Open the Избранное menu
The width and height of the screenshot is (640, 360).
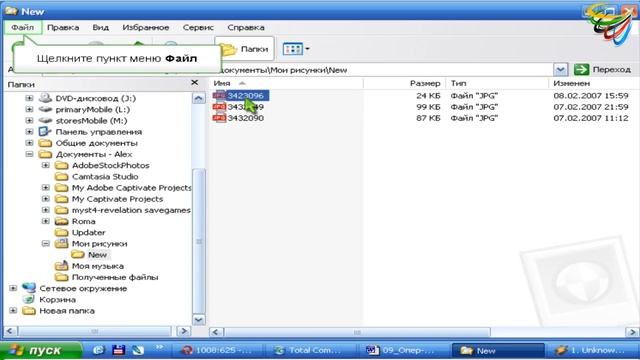pyautogui.click(x=146, y=27)
